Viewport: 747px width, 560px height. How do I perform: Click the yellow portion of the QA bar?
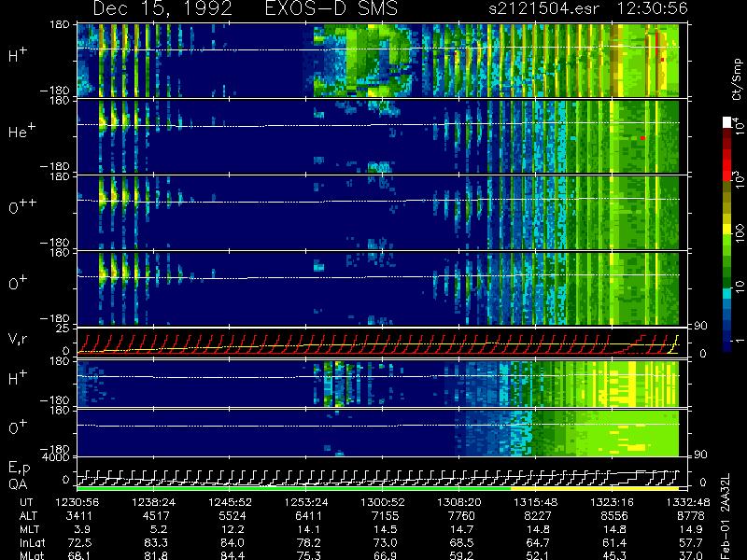coord(595,488)
